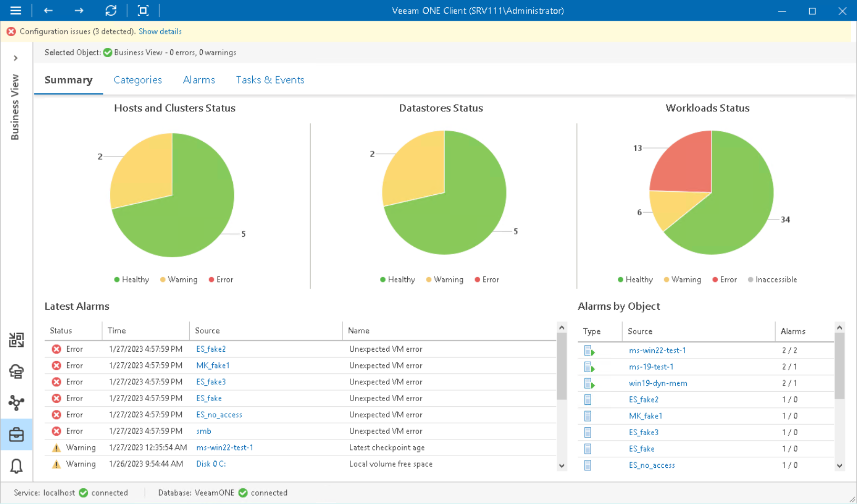This screenshot has height=504, width=857.
Task: Click the back navigation arrow
Action: pyautogui.click(x=48, y=10)
